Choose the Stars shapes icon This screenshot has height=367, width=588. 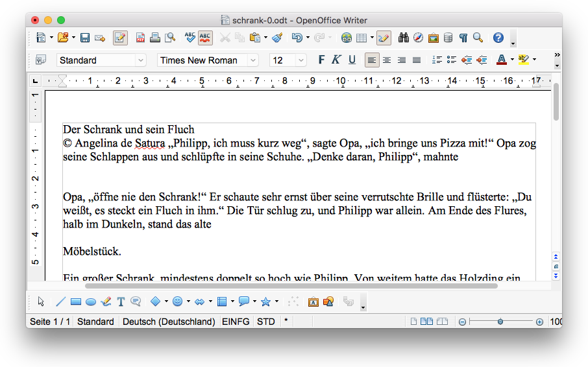pyautogui.click(x=266, y=302)
